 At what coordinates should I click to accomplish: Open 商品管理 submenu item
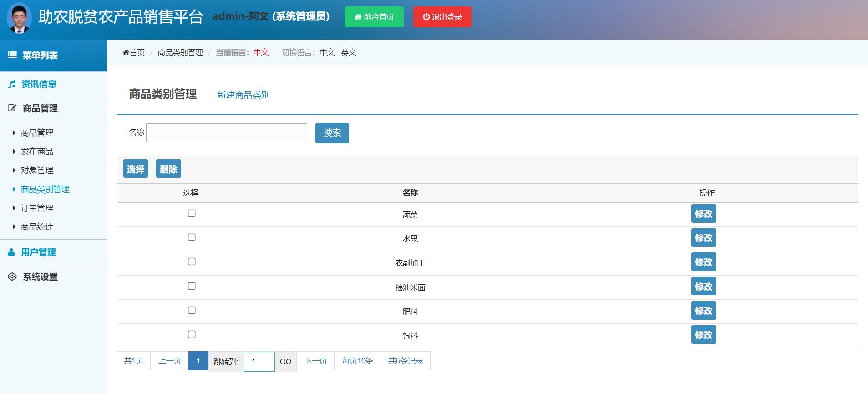37,133
